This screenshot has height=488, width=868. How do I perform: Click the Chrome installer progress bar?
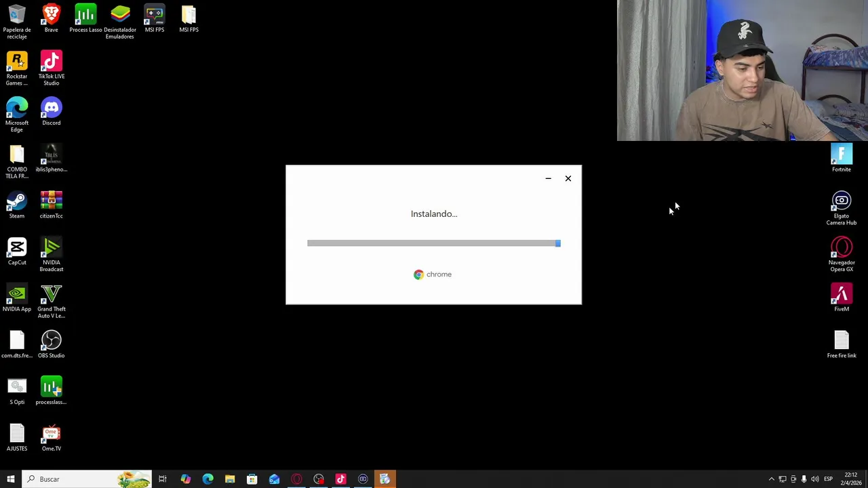point(434,243)
